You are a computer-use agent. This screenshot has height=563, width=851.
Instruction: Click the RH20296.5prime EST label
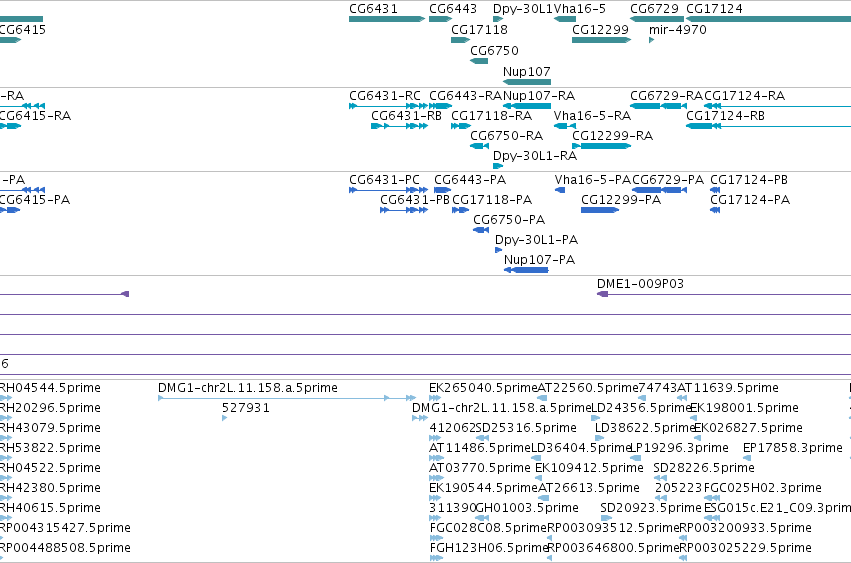[x=50, y=408]
